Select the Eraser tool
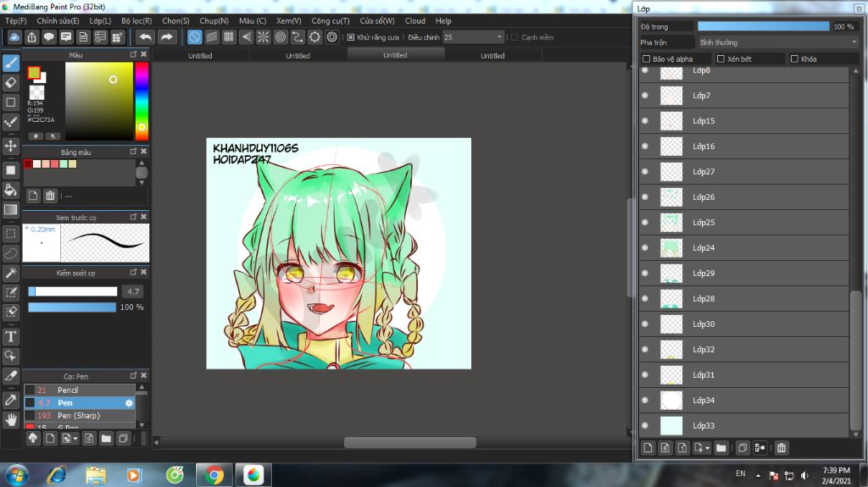 pos(10,82)
